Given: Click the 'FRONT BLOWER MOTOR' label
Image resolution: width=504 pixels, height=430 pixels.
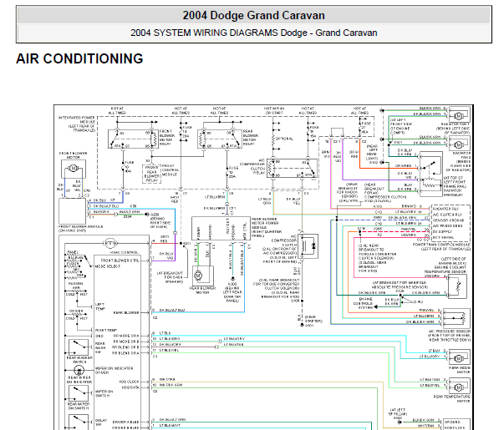Looking at the screenshot, I should 74,155.
